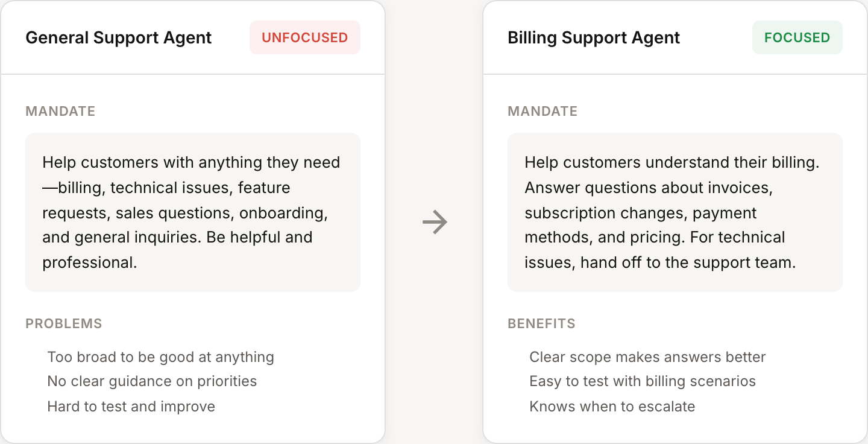
Task: Click the general agent mandate text box
Action: [193, 212]
